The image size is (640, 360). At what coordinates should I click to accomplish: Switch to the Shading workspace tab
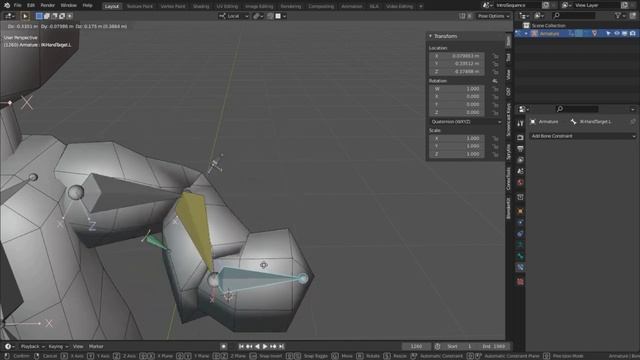(x=201, y=6)
